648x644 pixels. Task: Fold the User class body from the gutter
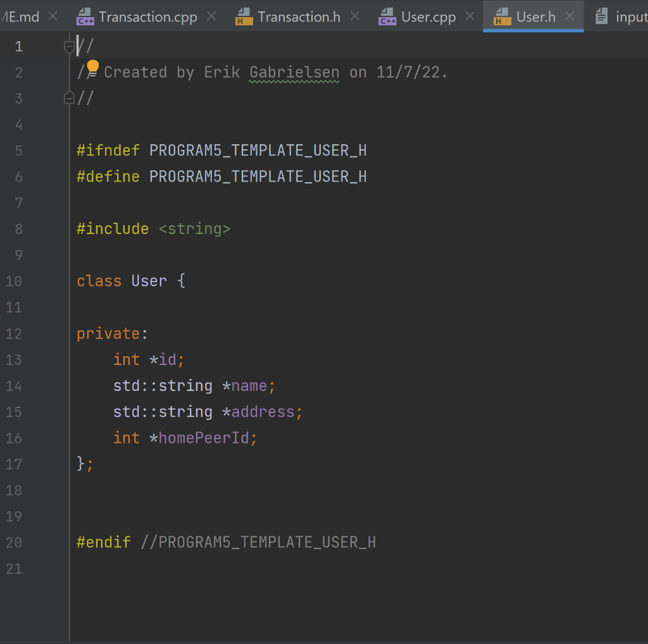[68, 280]
